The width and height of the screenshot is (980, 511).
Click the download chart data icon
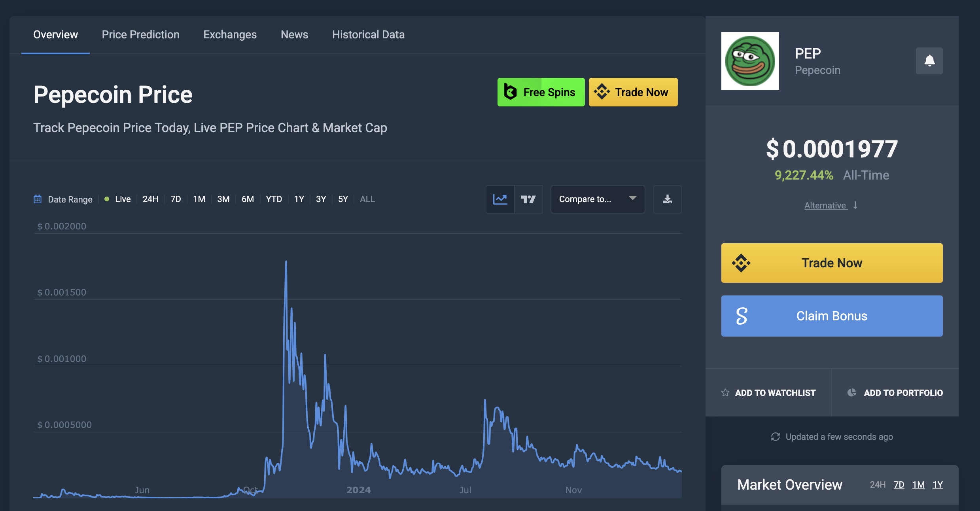pos(667,199)
